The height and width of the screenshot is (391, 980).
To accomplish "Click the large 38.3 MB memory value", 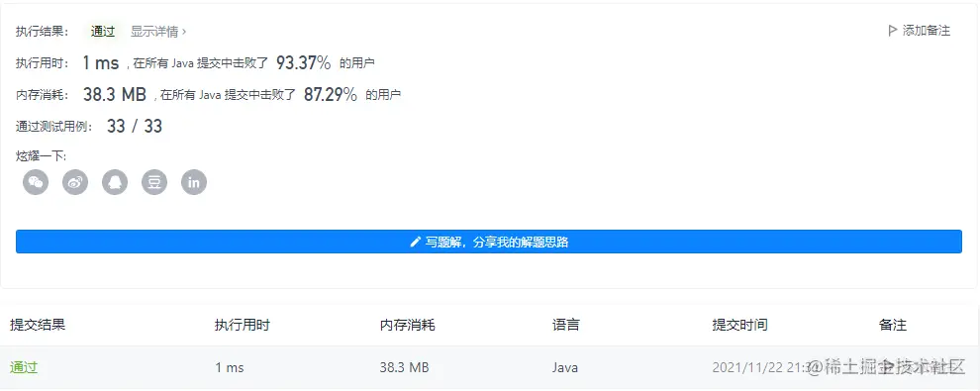I will [115, 94].
